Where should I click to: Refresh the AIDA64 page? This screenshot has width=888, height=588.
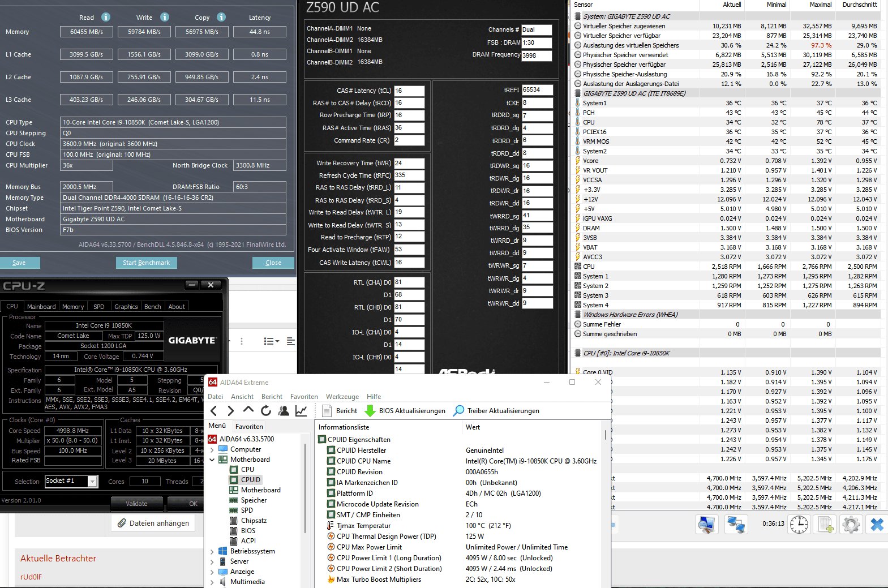tap(266, 411)
